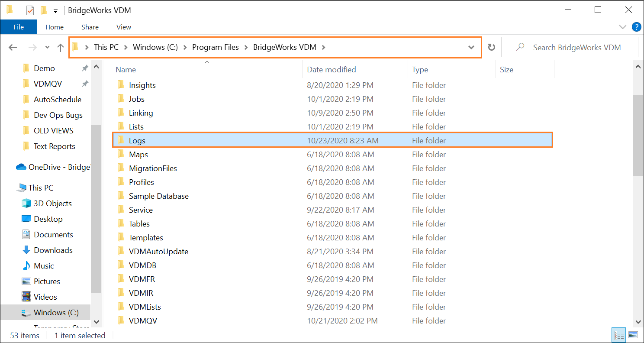Expand chevron after Program Files breadcrumb
The image size is (644, 343).
[246, 47]
